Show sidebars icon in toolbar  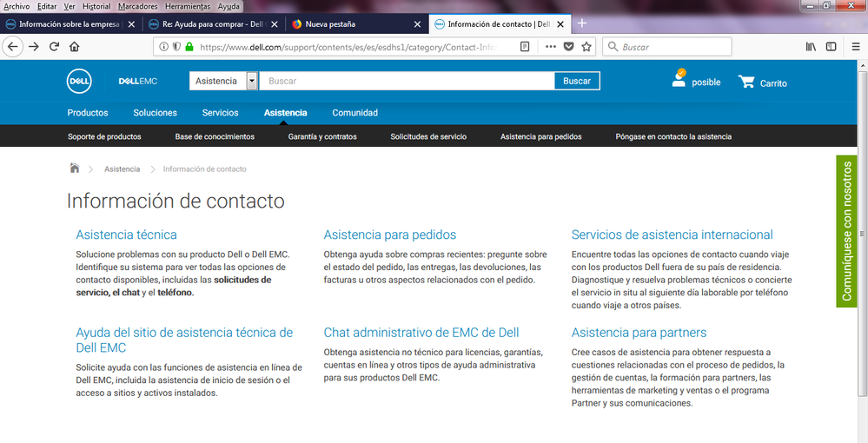831,47
